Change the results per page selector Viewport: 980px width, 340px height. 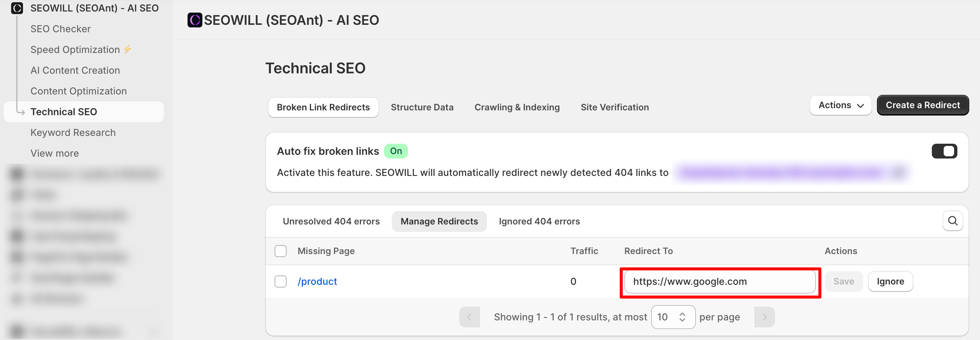(673, 317)
